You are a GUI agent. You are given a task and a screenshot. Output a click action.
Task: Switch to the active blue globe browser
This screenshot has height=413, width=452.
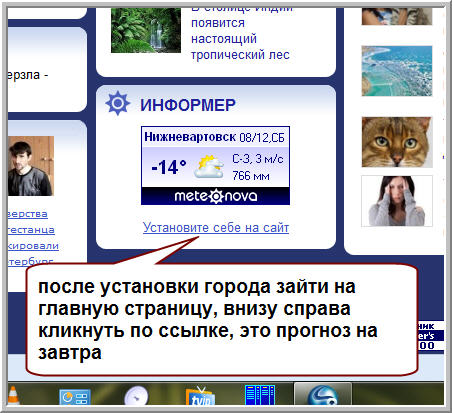[323, 395]
